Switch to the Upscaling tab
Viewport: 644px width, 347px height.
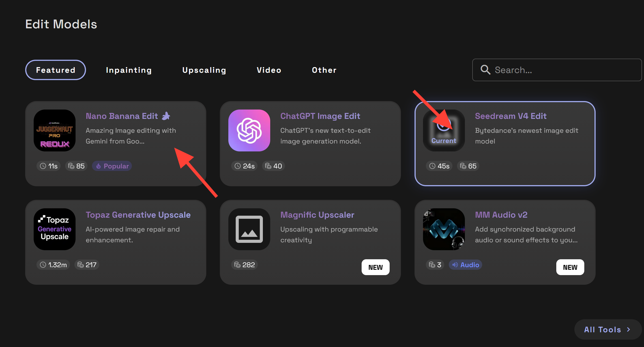tap(204, 70)
